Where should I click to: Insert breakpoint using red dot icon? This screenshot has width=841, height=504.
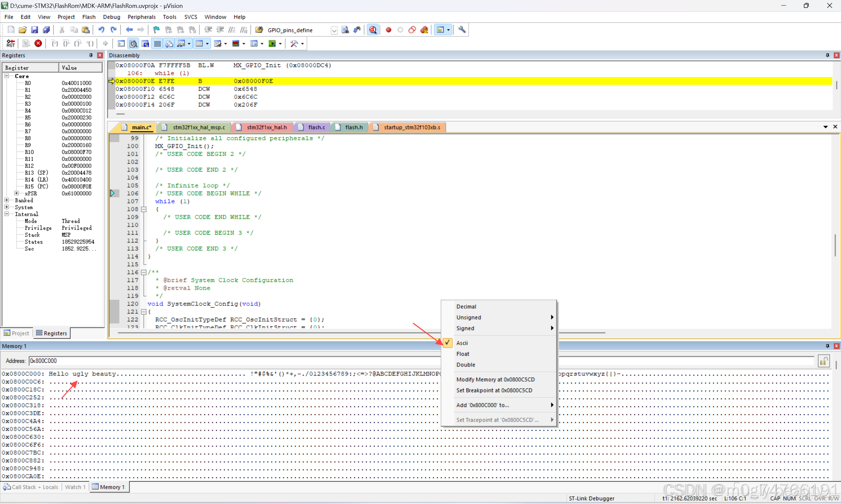388,30
